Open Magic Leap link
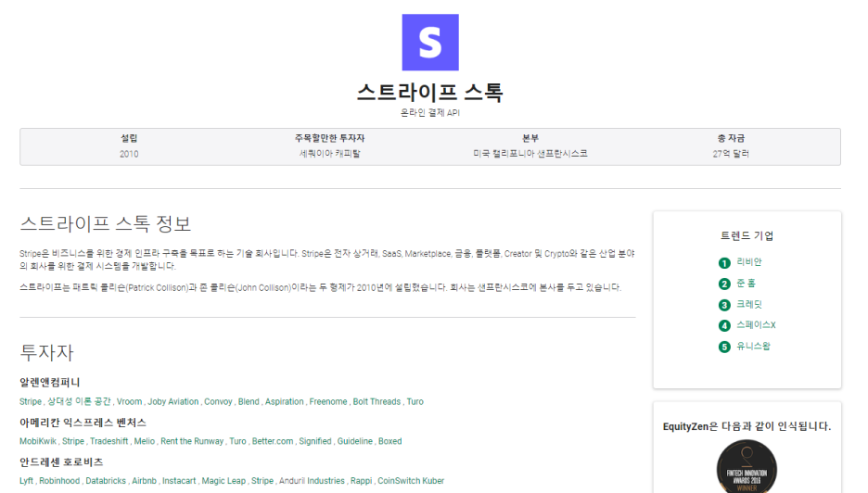This screenshot has height=493, width=868. pyautogui.click(x=223, y=481)
